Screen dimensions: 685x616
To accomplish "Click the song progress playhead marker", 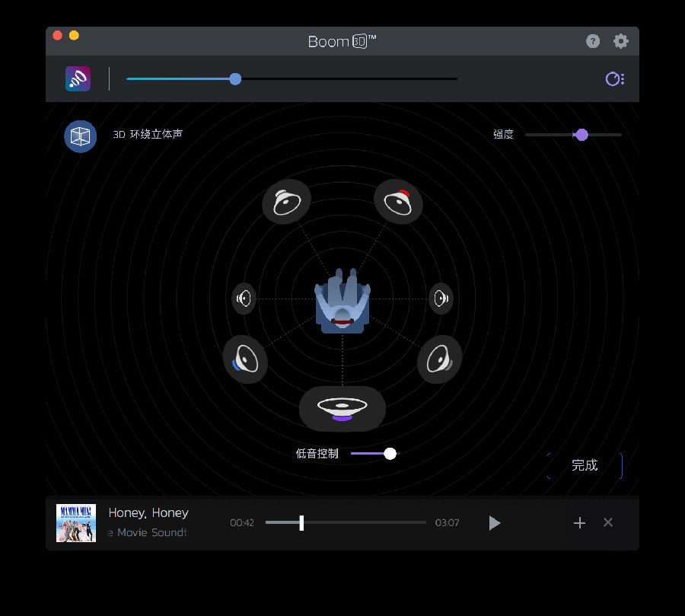I will [x=301, y=523].
